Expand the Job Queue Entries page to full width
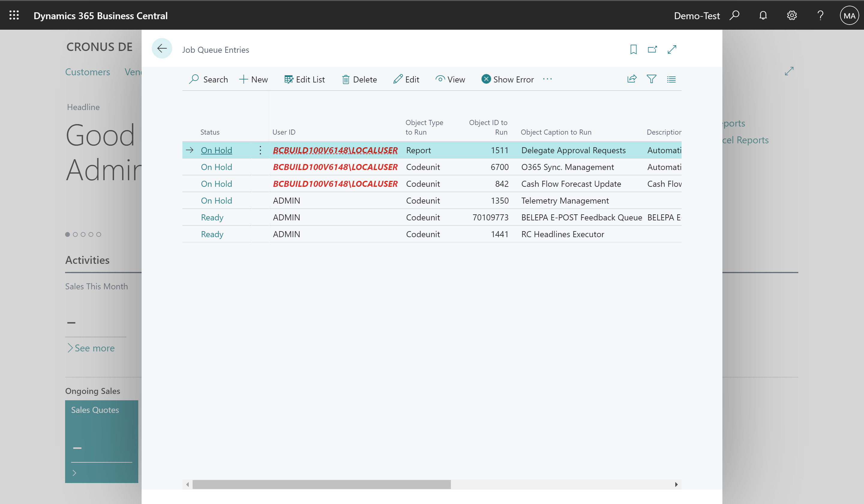 pyautogui.click(x=672, y=49)
